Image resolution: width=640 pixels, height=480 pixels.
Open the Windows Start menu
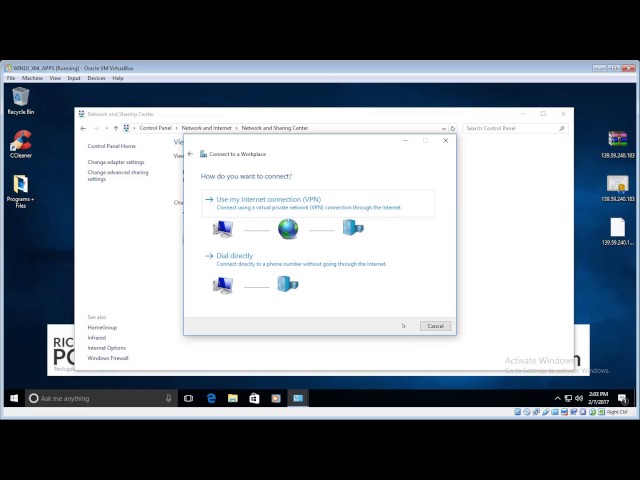tap(14, 398)
